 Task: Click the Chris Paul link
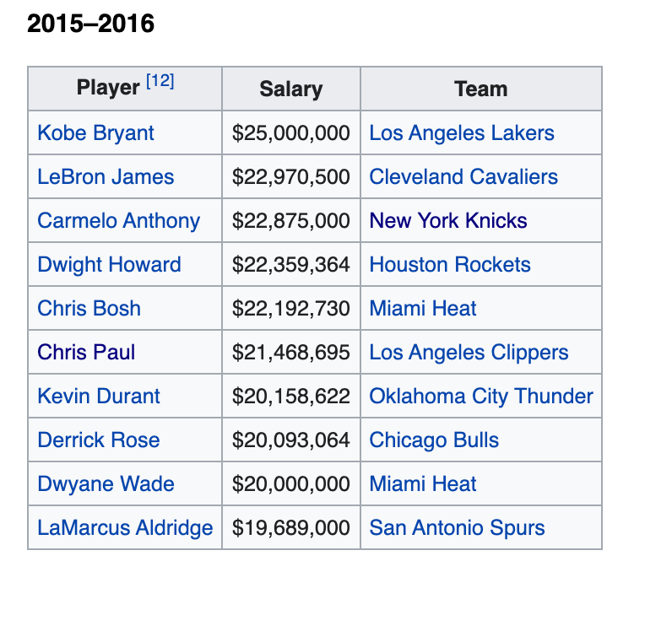pos(86,353)
